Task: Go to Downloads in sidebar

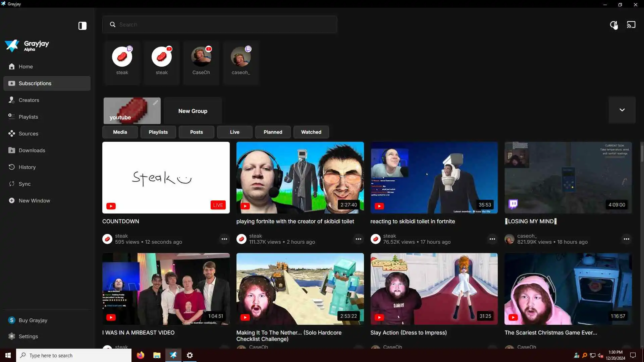Action: point(32,150)
